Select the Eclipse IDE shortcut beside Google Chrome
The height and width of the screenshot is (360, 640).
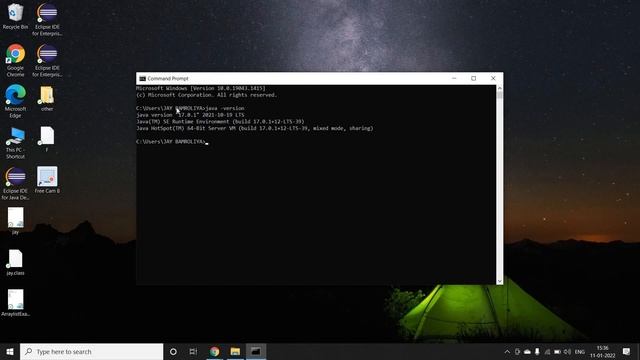coord(47,60)
